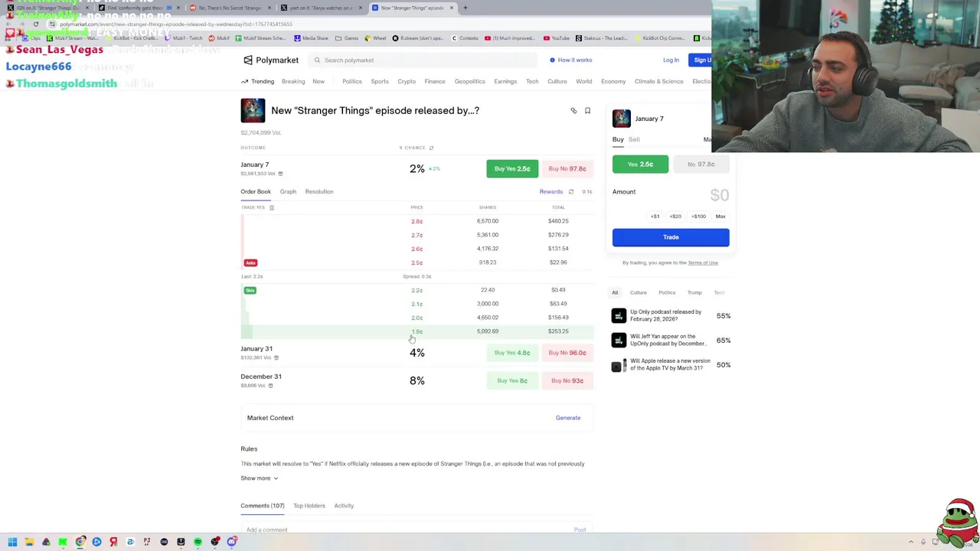
Task: Select the Yes 2.5¢ outcome in trade panel
Action: coord(640,164)
